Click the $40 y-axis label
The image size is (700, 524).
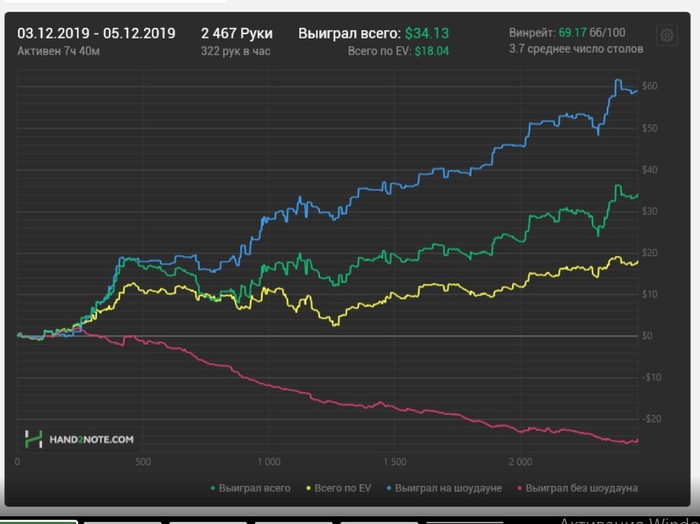coord(650,170)
